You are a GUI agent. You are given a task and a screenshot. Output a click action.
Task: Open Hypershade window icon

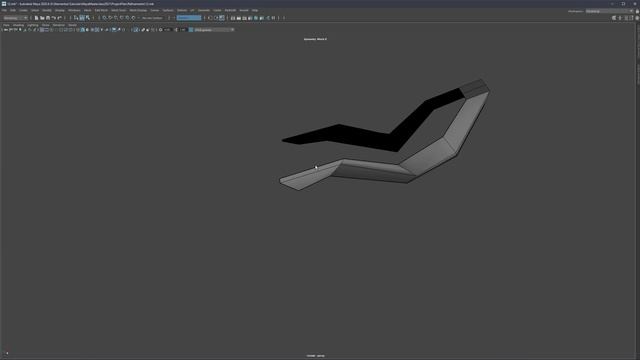[x=256, y=18]
